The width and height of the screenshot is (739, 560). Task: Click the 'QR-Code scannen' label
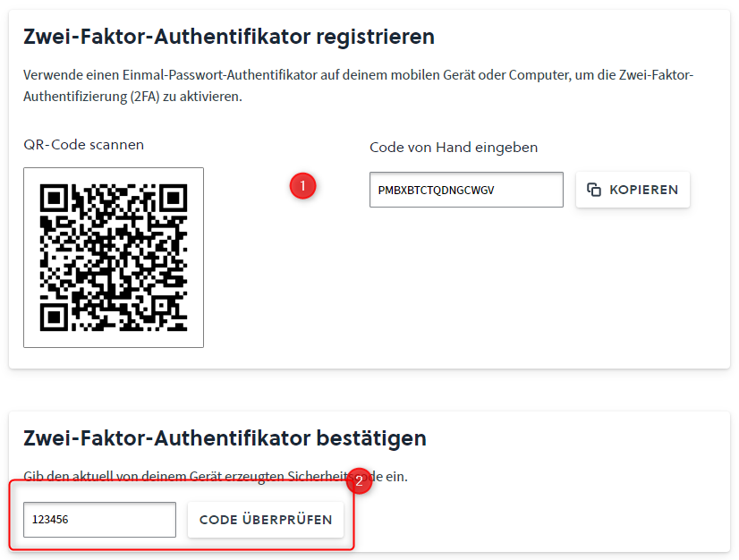coord(83,145)
